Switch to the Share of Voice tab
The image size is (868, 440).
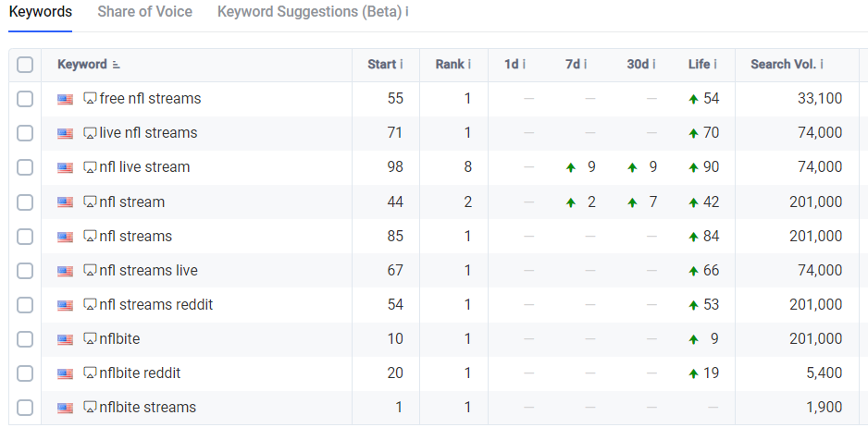click(145, 12)
